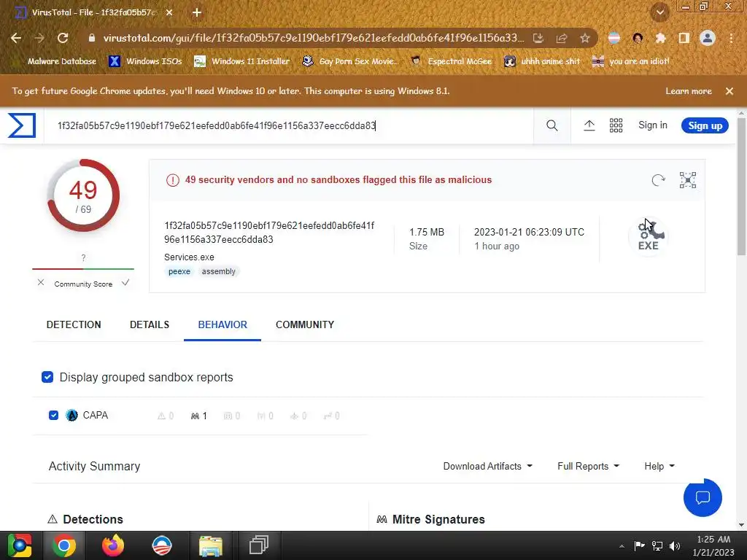This screenshot has height=560, width=747.
Task: Toggle Display grouped sandbox reports checkbox
Action: 47,377
